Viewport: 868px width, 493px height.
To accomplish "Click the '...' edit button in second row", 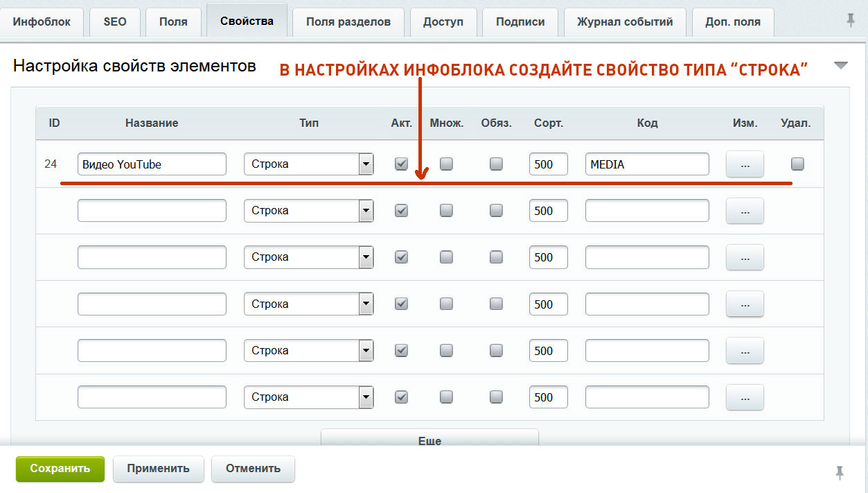I will (x=745, y=211).
